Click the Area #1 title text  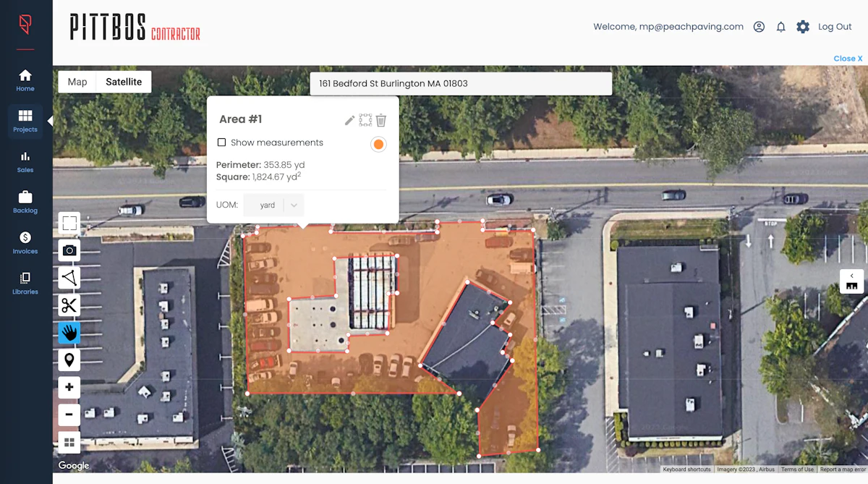[x=241, y=119]
